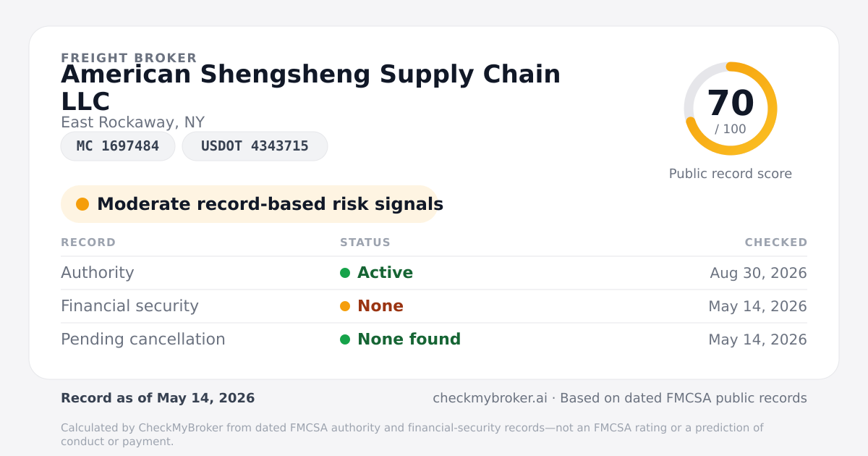Screen dimensions: 868x456
Task: Click the Financial security record label
Action: [x=129, y=306]
